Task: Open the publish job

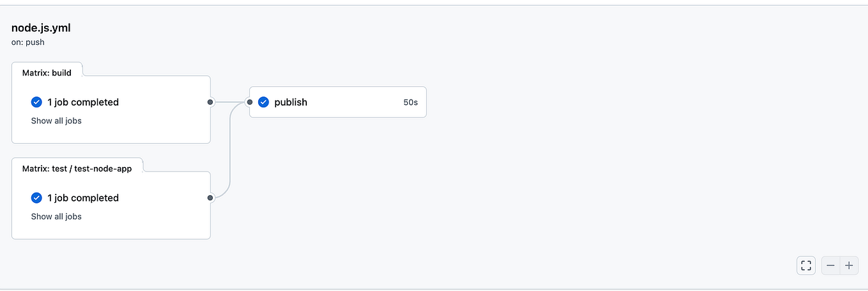Action: [x=291, y=102]
